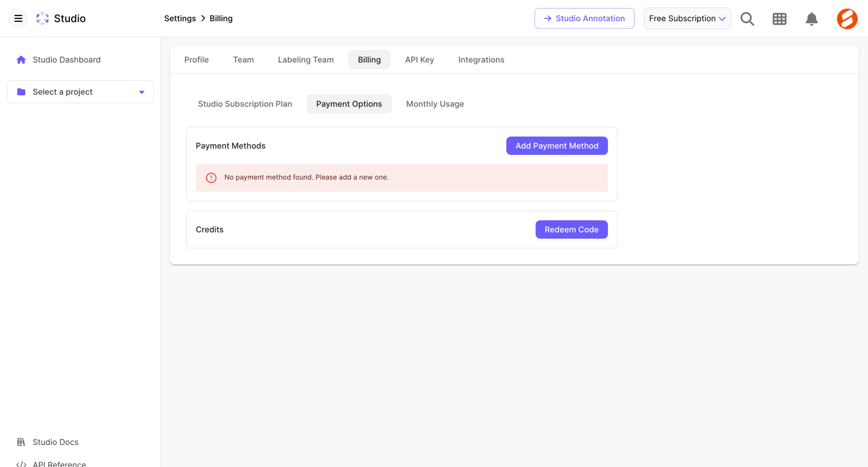Click the Studio Dashboard home icon
This screenshot has width=868, height=467.
(x=21, y=60)
